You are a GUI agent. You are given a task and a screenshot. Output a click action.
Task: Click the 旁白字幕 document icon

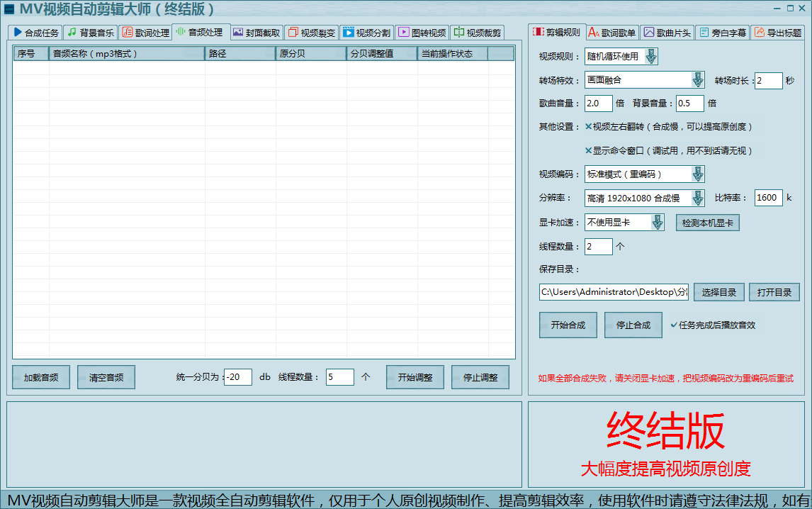point(704,32)
